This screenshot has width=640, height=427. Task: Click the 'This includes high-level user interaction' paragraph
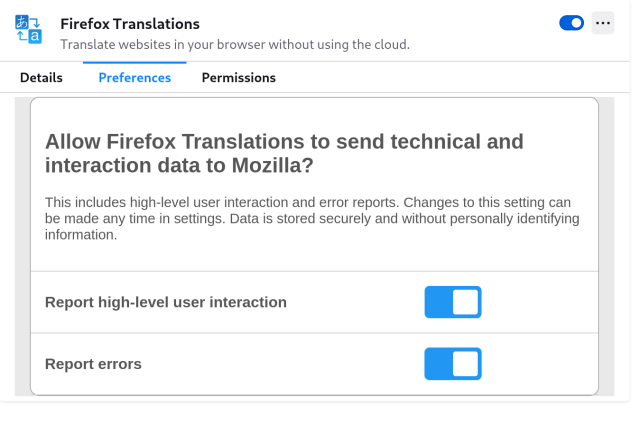coord(312,218)
